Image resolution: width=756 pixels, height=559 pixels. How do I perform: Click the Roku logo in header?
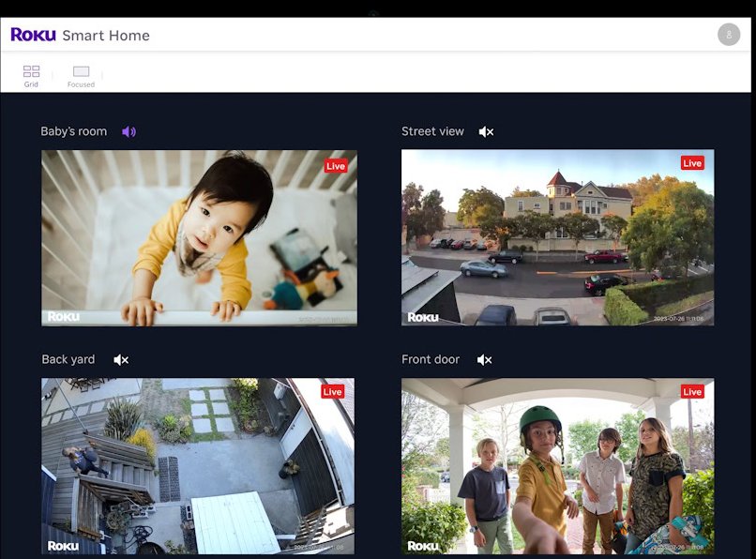[33, 35]
